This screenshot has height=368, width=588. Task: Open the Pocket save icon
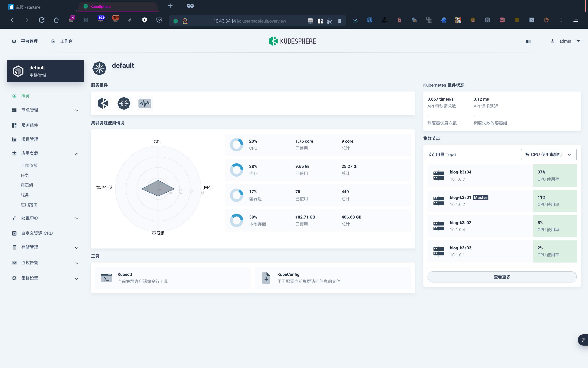coord(159,20)
